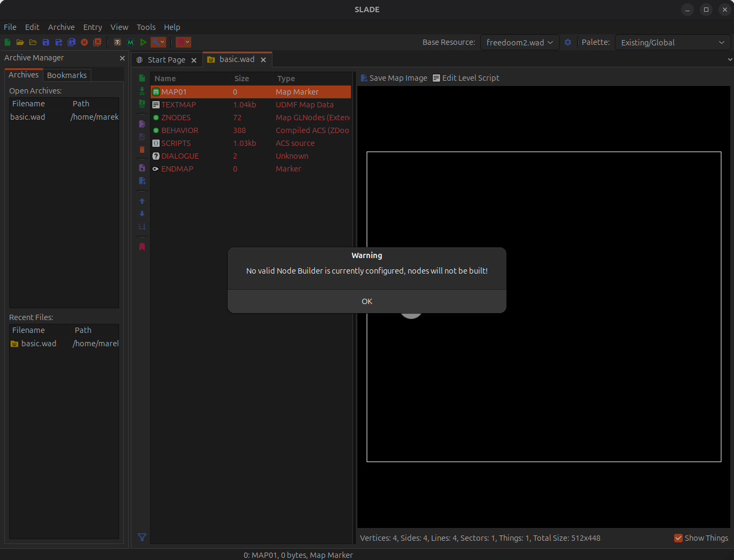Viewport: 734px width, 560px height.
Task: Open Base Resource settings with the gear icon
Action: coord(568,42)
